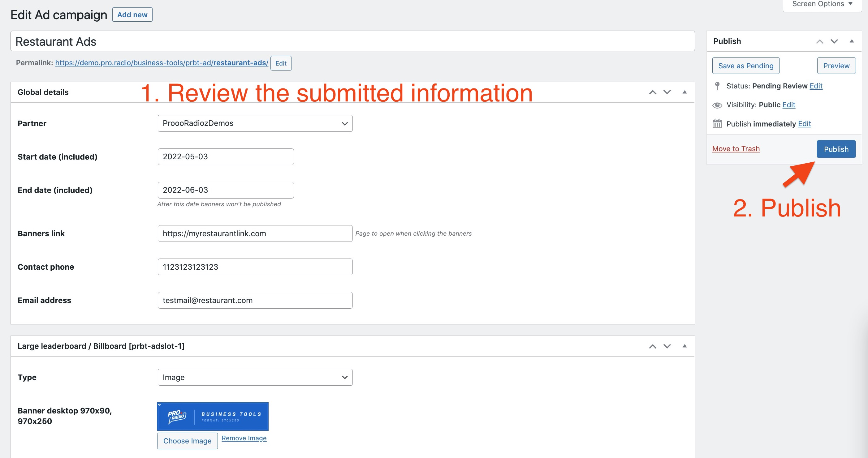Expand Screen Options menu
The image size is (868, 458).
(822, 4)
